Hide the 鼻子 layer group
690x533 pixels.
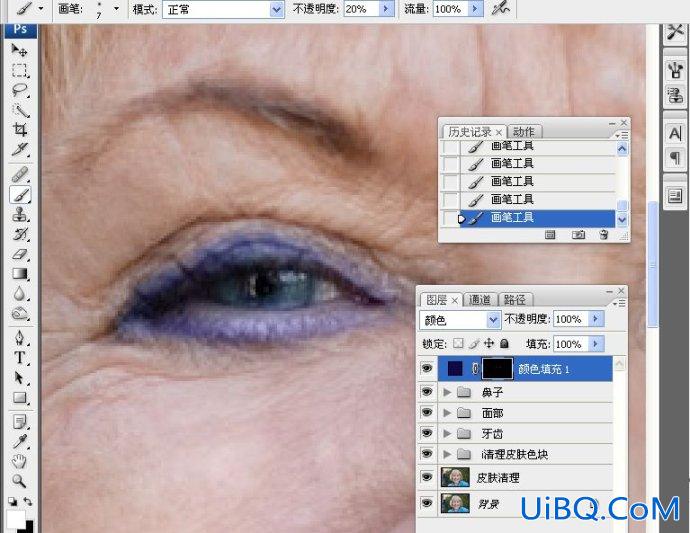coord(427,392)
